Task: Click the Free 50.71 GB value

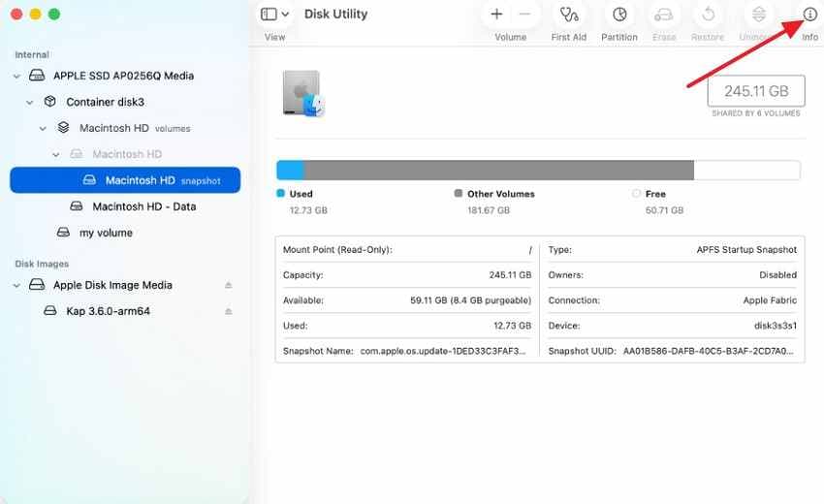Action: [664, 210]
